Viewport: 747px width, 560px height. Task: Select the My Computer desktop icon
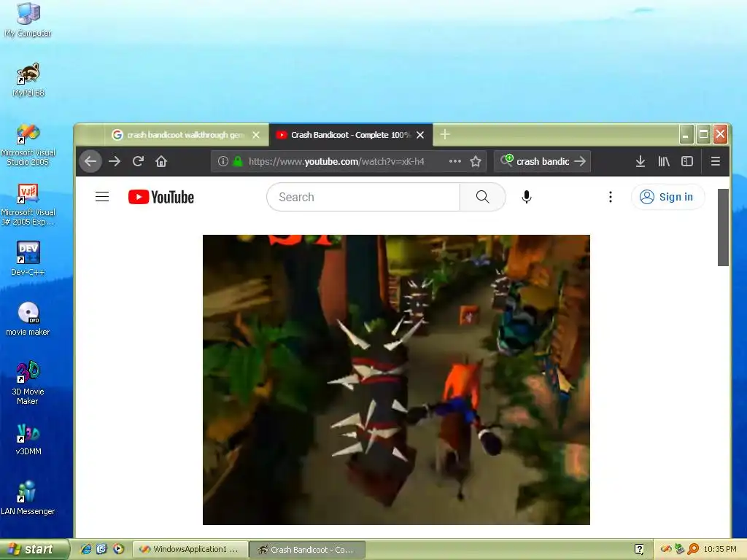pyautogui.click(x=28, y=20)
